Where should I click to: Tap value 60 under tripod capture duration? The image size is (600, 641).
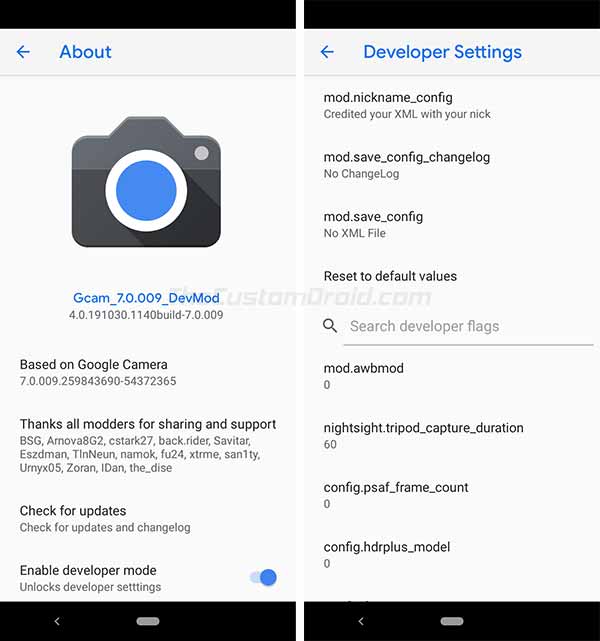click(x=330, y=444)
